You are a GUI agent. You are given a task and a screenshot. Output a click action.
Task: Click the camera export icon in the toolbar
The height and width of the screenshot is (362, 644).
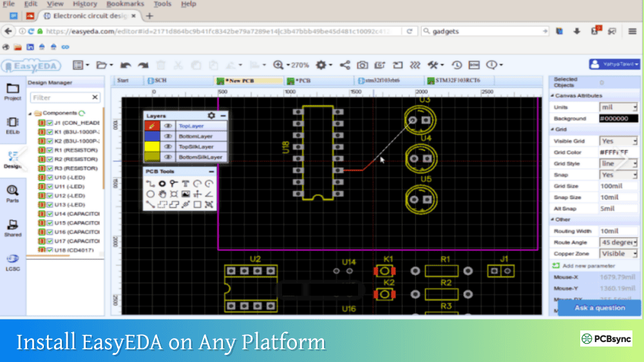363,65
